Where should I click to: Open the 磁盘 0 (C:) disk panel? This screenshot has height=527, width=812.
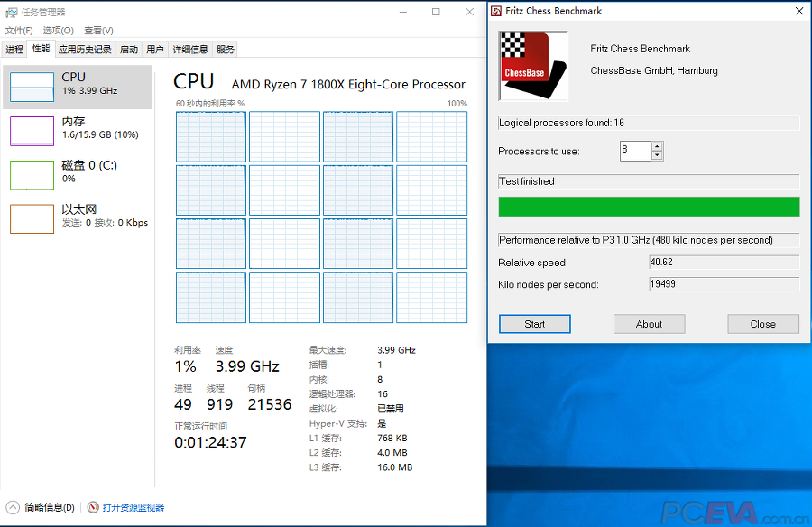click(77, 173)
